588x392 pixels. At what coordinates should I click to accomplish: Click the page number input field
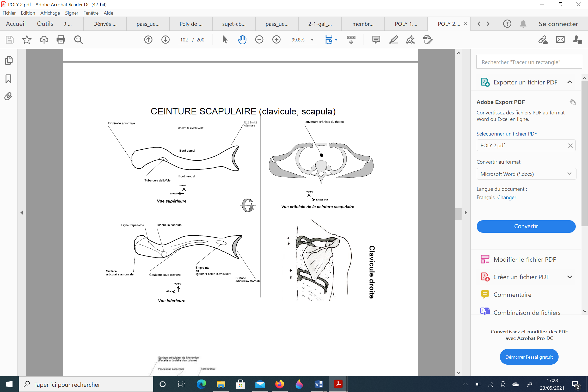(184, 40)
